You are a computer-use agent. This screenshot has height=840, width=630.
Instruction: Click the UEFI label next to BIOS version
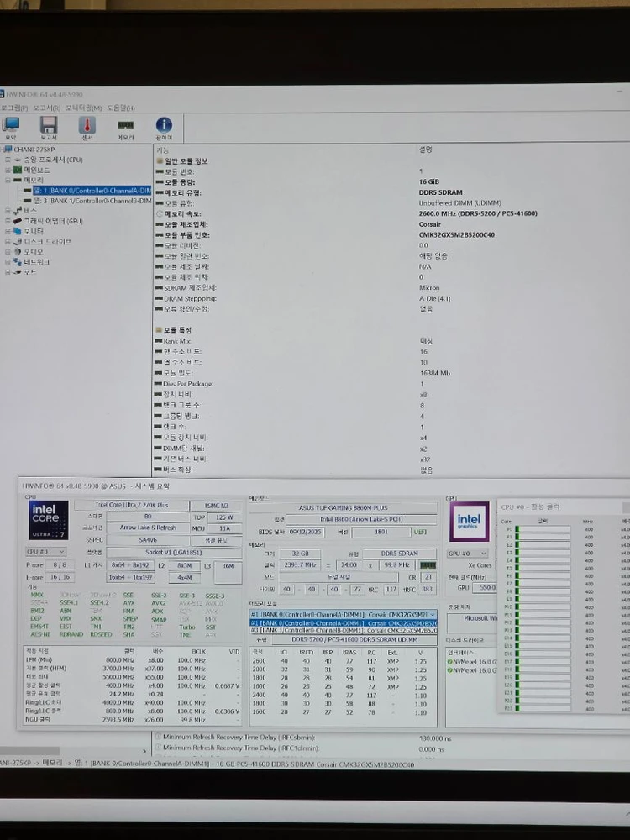[419, 532]
